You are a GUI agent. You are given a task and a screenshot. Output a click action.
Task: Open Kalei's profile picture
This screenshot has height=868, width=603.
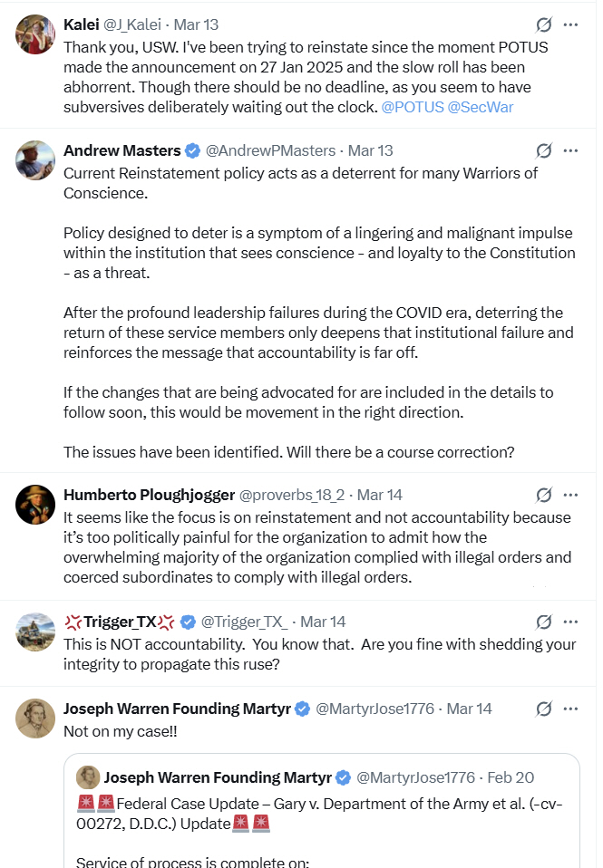tap(35, 34)
